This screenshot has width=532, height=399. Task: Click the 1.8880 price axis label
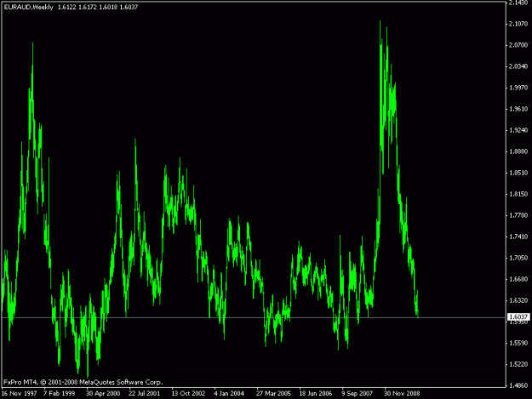[518, 151]
